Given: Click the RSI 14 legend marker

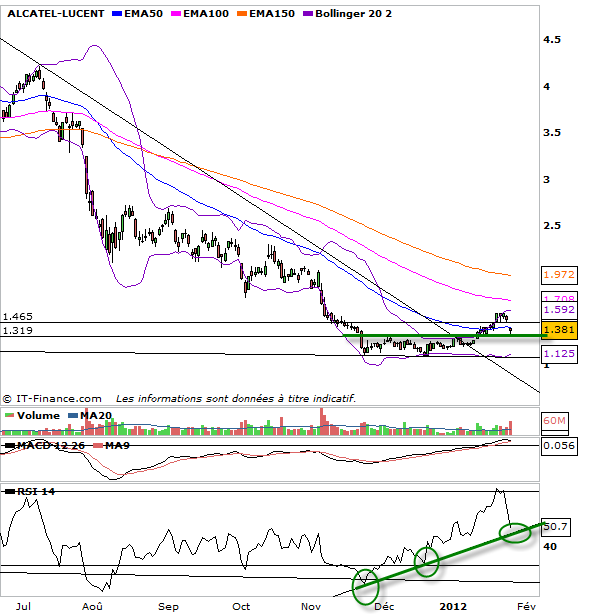Looking at the screenshot, I should click(9, 491).
